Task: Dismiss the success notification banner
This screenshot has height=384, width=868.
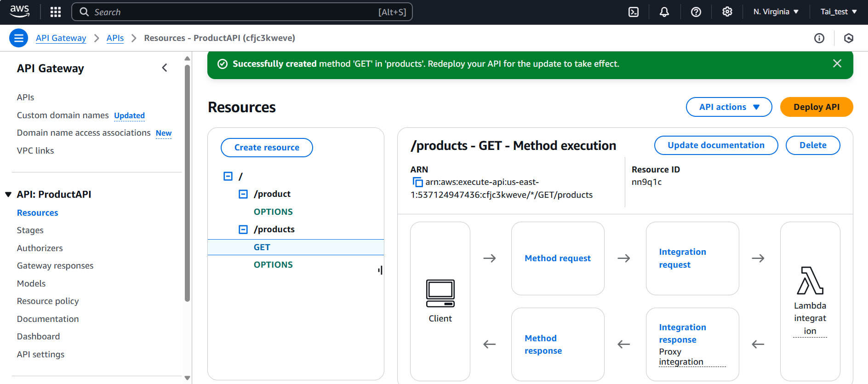Action: (837, 63)
